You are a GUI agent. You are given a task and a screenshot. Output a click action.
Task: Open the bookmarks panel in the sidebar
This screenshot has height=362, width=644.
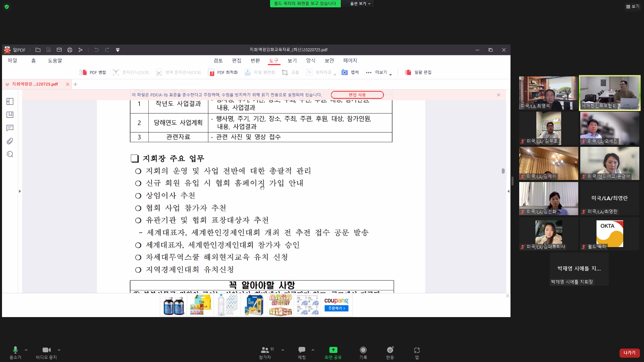tap(10, 114)
